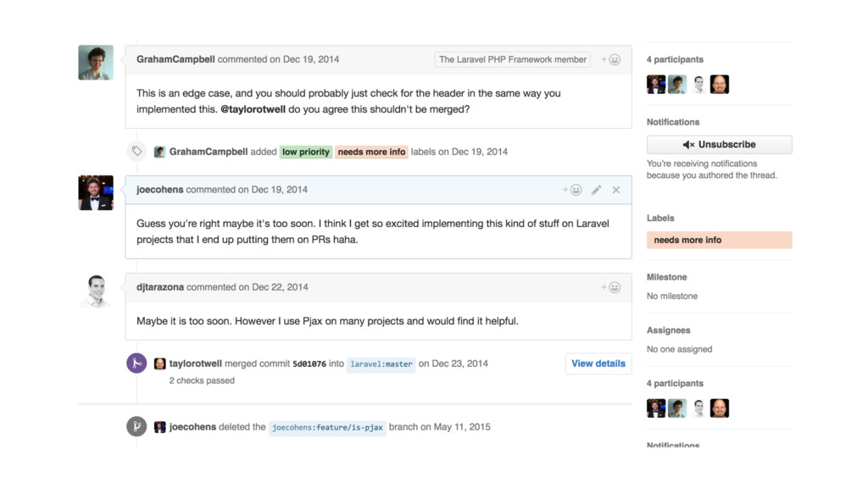The width and height of the screenshot is (868, 488).
Task: Click the gray branch deleted icon
Action: point(136,427)
